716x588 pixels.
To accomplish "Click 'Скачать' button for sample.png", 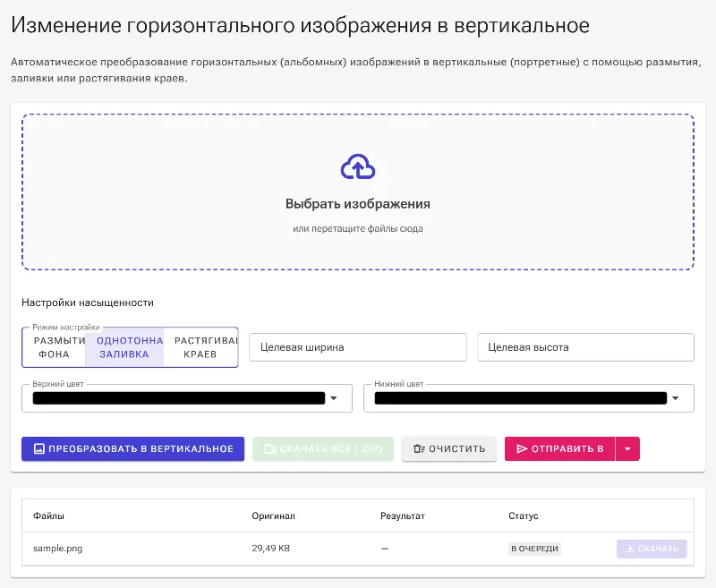I will (x=652, y=549).
